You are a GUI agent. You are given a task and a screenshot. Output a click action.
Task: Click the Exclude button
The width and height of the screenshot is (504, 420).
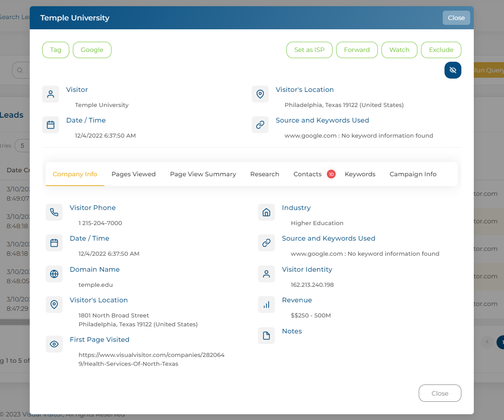pyautogui.click(x=441, y=50)
